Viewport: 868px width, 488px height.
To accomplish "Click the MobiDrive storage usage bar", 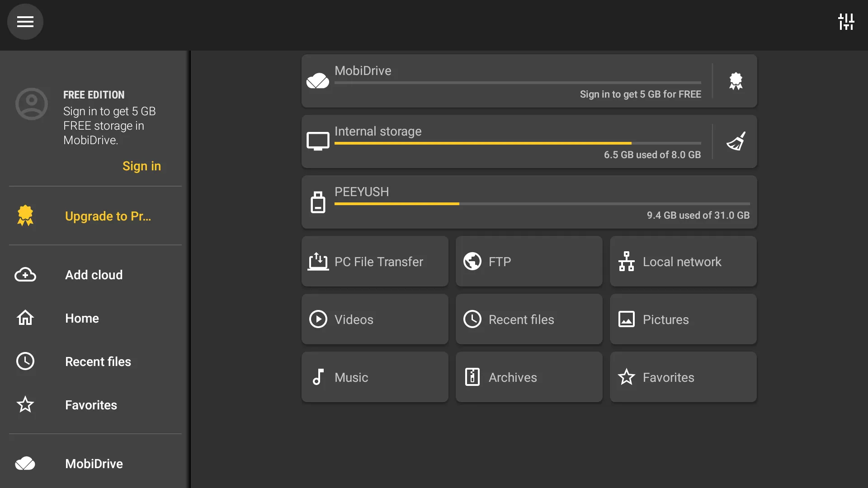I will tap(518, 83).
